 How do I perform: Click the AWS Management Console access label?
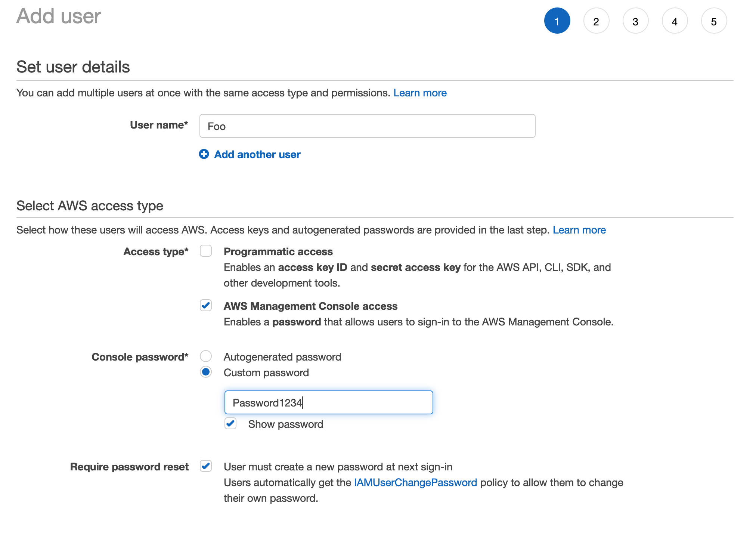tap(310, 306)
